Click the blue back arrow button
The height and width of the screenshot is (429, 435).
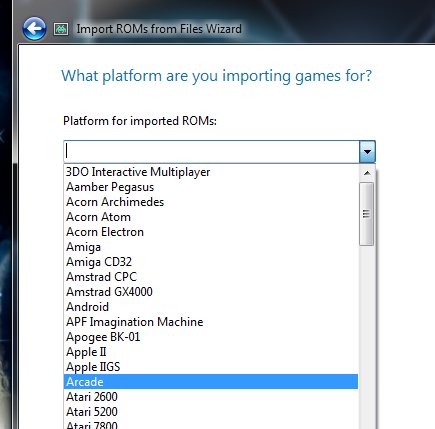tap(34, 29)
